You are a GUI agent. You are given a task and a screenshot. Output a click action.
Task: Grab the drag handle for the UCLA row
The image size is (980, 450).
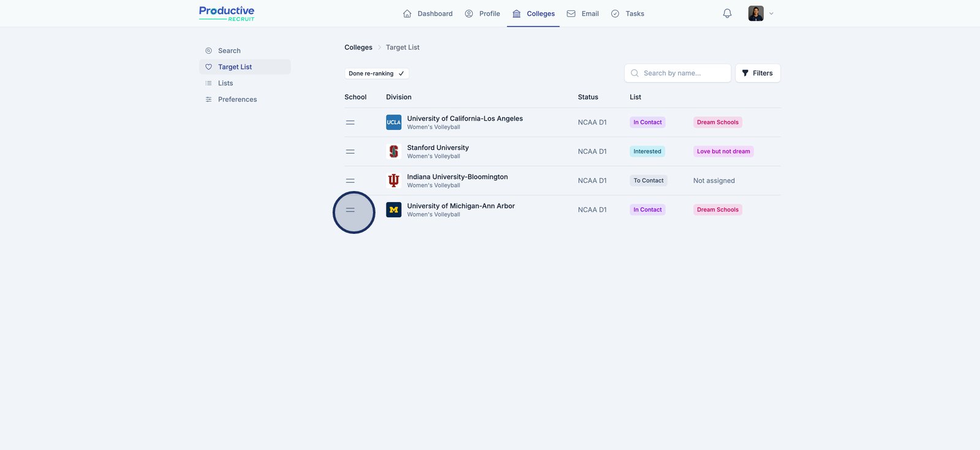(350, 122)
